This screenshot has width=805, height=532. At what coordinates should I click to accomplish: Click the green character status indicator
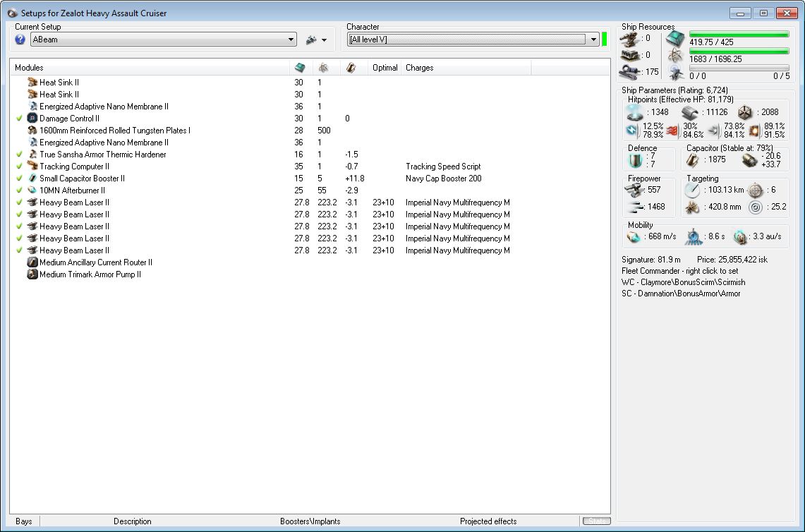(x=604, y=39)
